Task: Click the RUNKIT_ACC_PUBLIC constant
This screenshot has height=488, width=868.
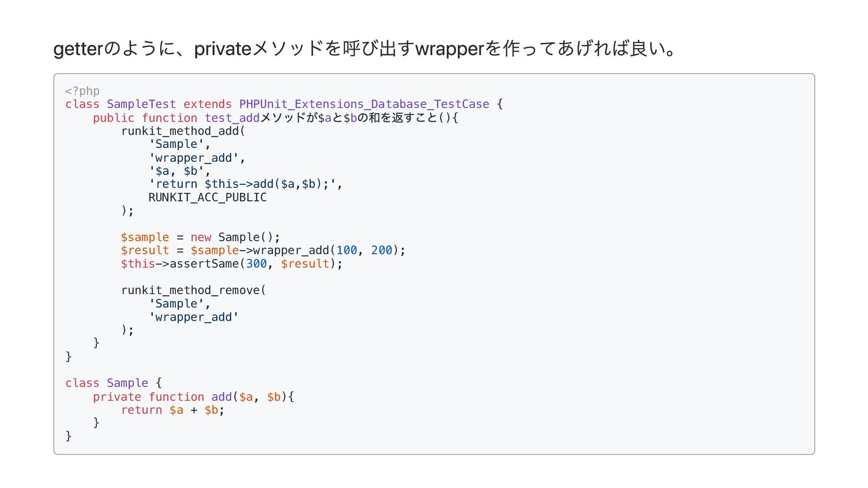Action: click(208, 197)
